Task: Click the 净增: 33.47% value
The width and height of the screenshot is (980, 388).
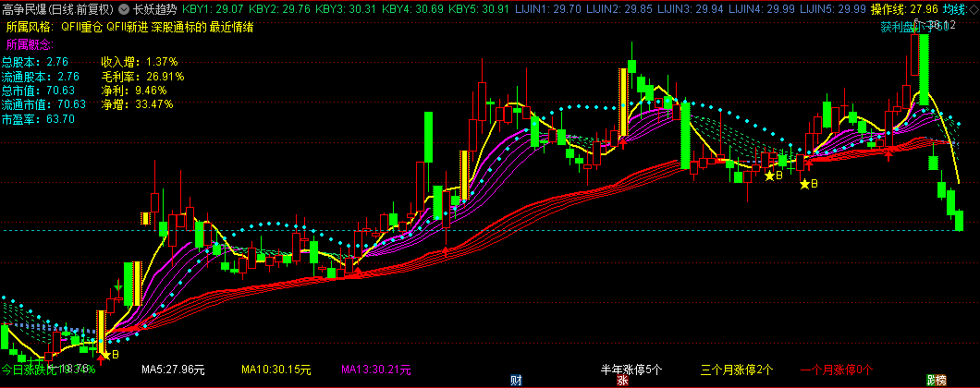Action: 138,104
